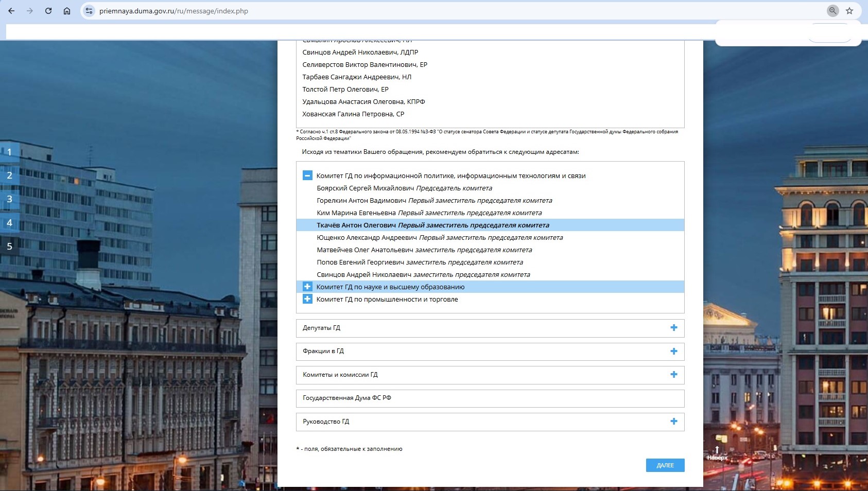
Task: Choose Толстой Петр Олегович, ЕР
Action: pyautogui.click(x=345, y=90)
